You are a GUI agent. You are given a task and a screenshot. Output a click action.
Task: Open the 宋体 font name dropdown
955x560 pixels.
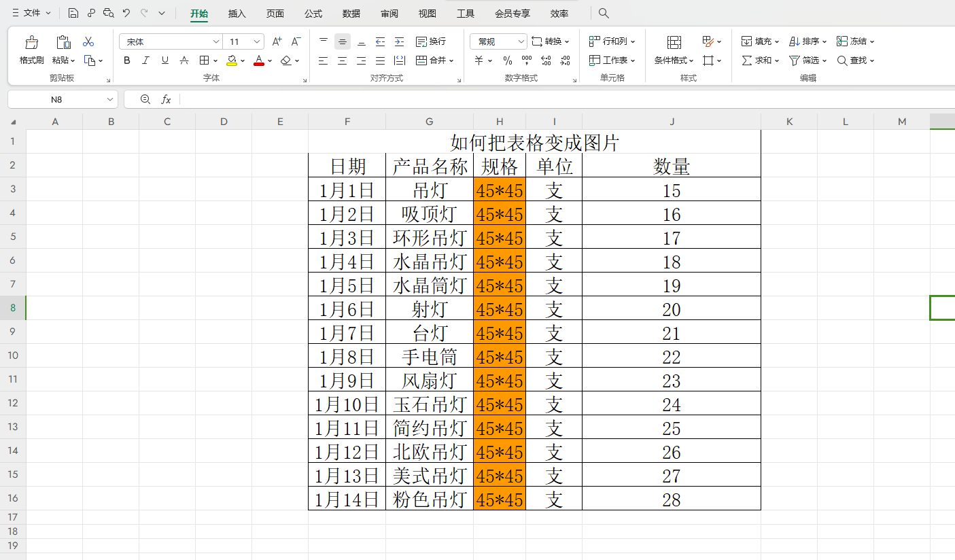click(216, 41)
